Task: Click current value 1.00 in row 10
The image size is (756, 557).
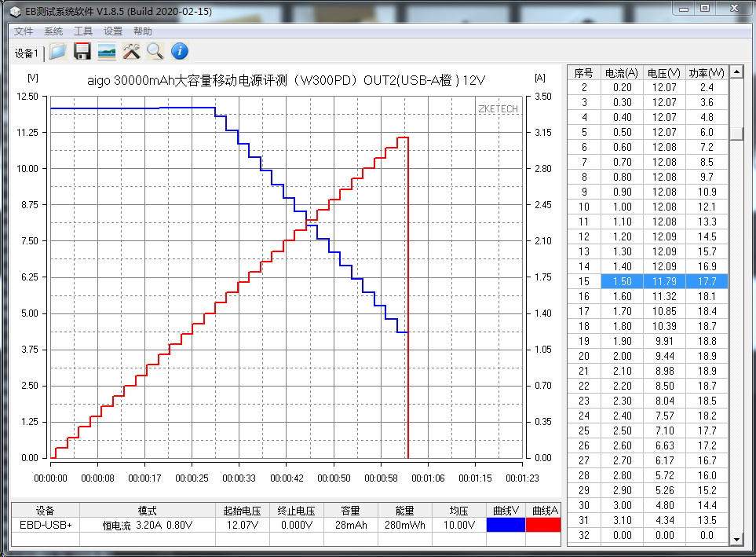Action: (x=622, y=207)
